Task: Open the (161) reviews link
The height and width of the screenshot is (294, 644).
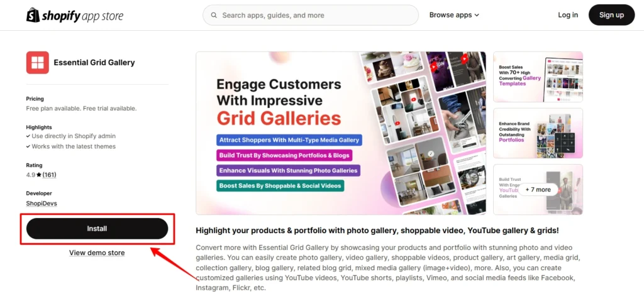Action: click(x=49, y=175)
